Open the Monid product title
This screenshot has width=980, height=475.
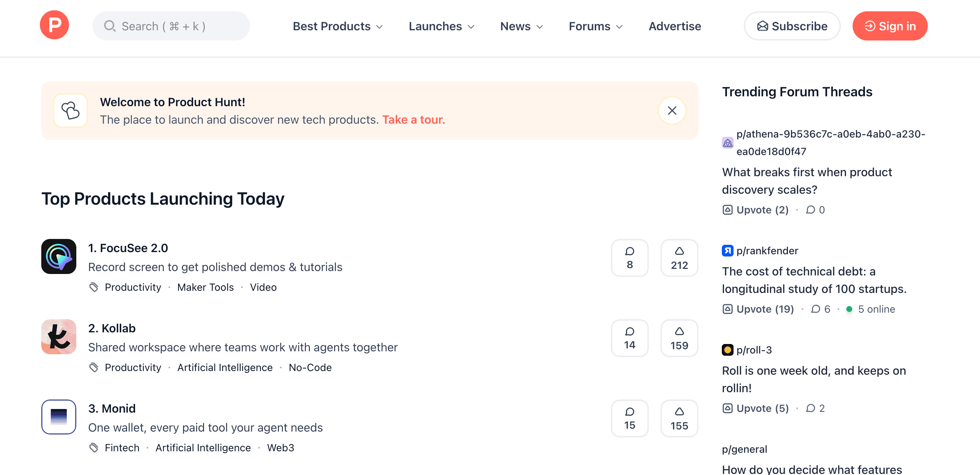(112, 409)
